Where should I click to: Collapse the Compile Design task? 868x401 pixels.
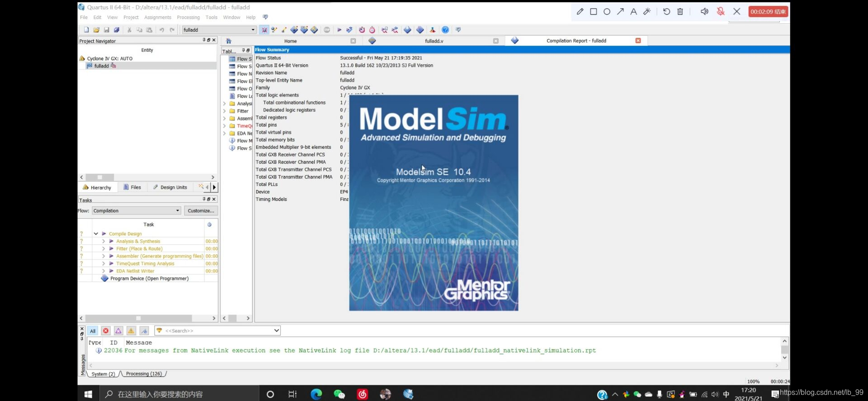[96, 234]
